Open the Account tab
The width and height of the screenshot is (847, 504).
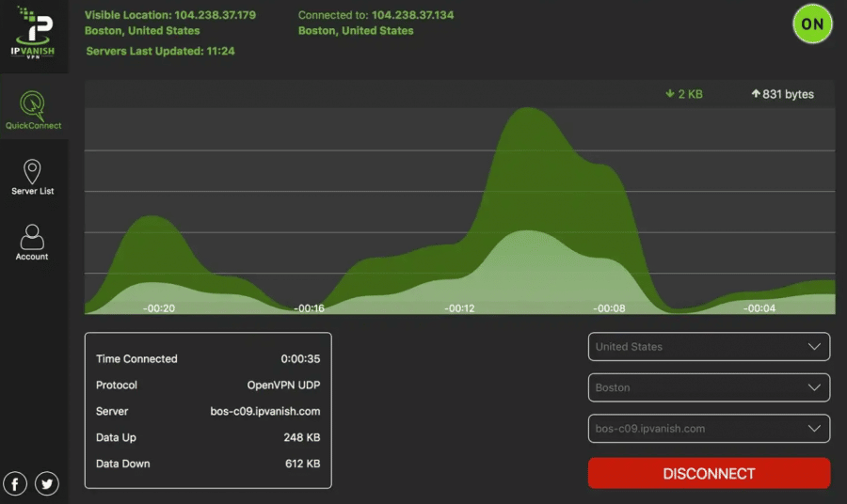(32, 243)
